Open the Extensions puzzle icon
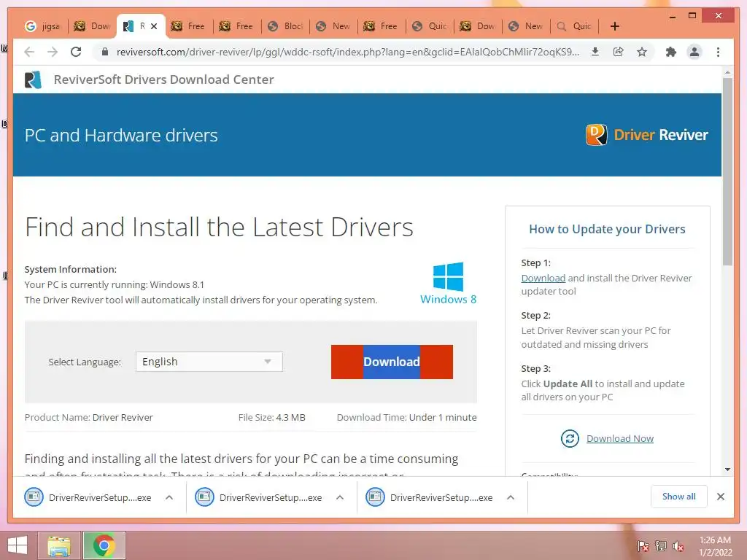Image resolution: width=747 pixels, height=560 pixels. pyautogui.click(x=671, y=52)
